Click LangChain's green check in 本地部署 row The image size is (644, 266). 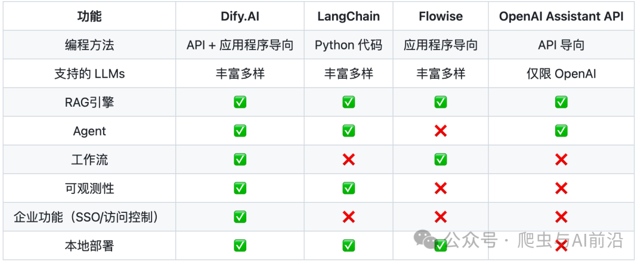click(349, 246)
